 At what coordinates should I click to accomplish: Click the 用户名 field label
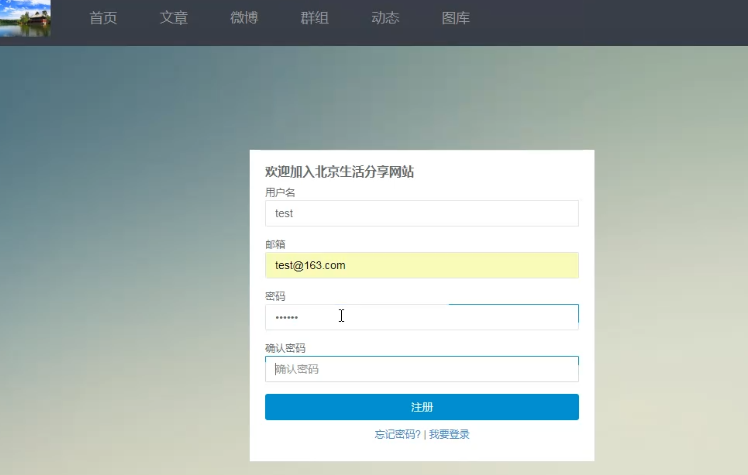click(280, 192)
